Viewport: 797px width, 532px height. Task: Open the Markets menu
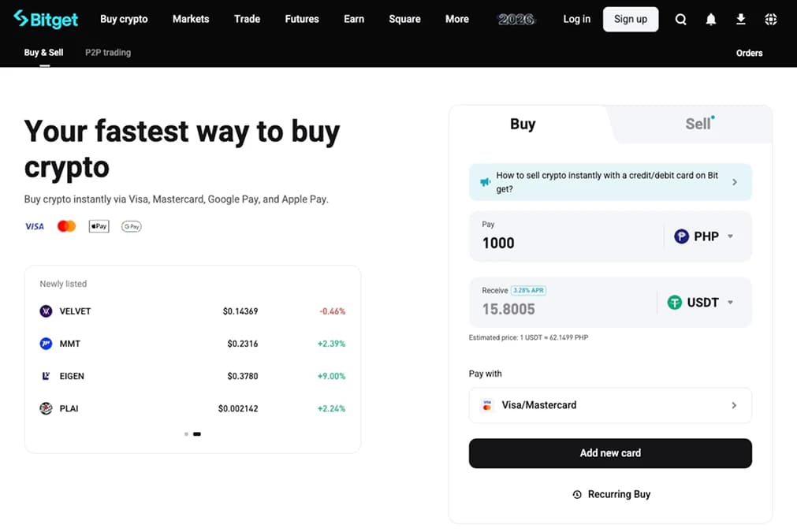(x=191, y=19)
